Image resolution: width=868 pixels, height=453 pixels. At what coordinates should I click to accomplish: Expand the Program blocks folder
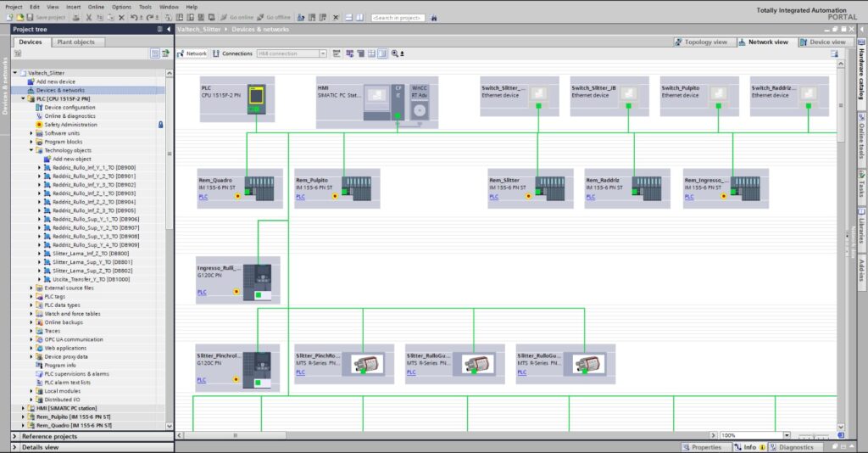31,142
